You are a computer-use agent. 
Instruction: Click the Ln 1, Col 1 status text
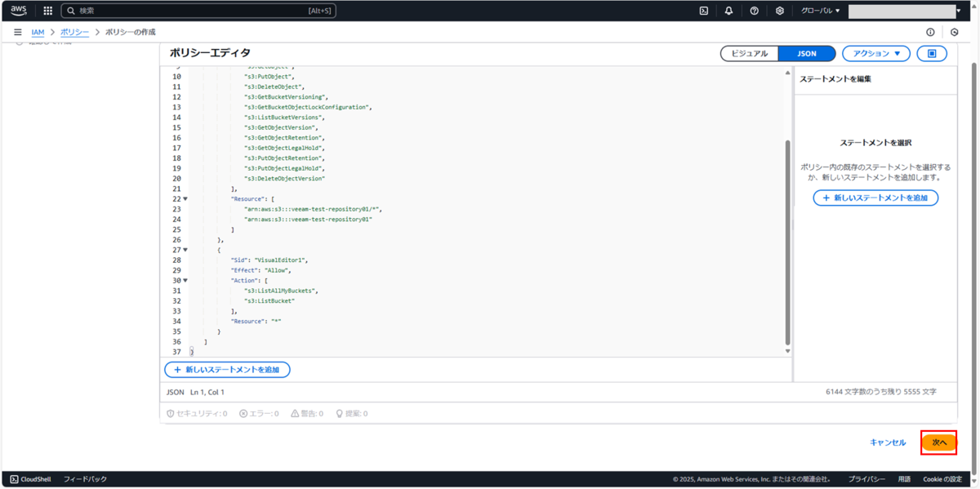pos(207,393)
